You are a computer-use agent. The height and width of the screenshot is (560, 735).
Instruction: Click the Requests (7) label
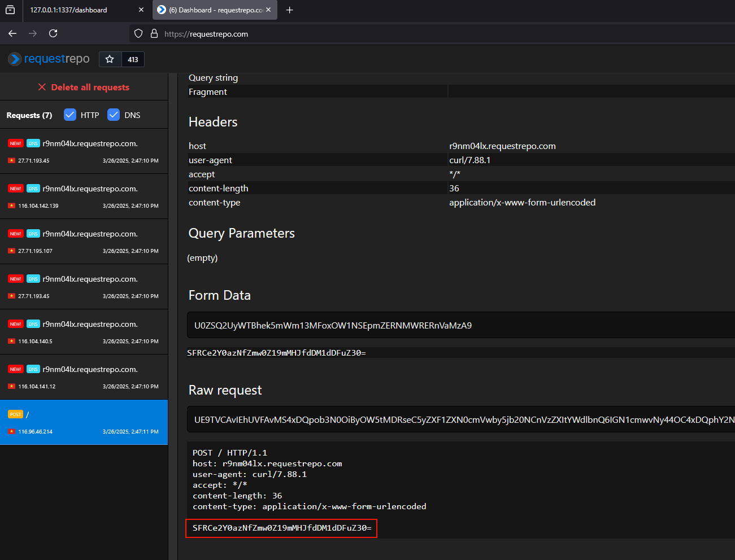tap(29, 115)
